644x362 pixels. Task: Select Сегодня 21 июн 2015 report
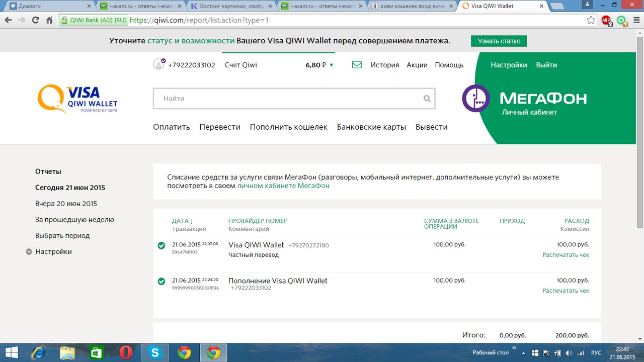coord(70,188)
